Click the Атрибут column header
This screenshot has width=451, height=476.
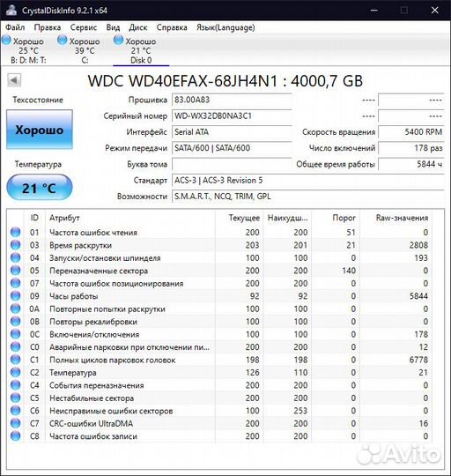click(130, 218)
